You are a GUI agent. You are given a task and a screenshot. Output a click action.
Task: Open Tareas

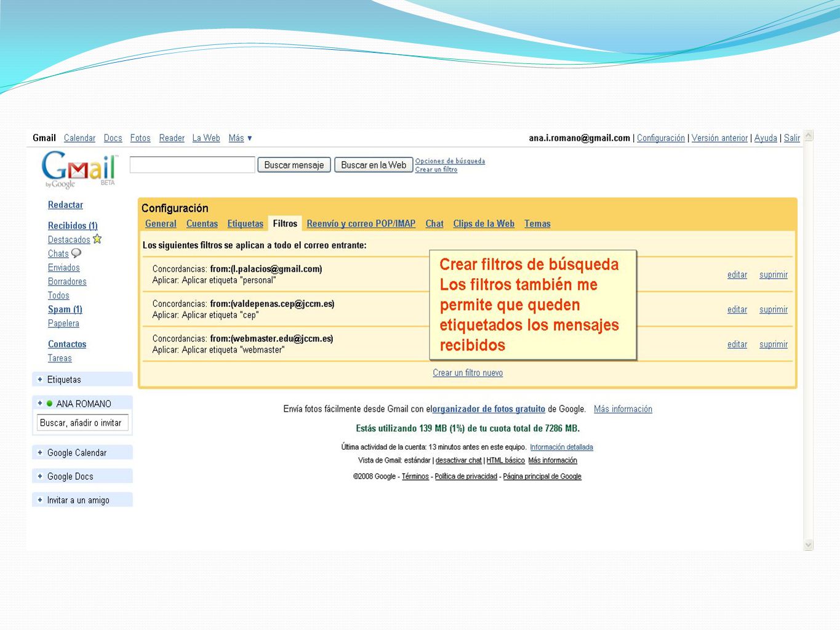[x=60, y=358]
